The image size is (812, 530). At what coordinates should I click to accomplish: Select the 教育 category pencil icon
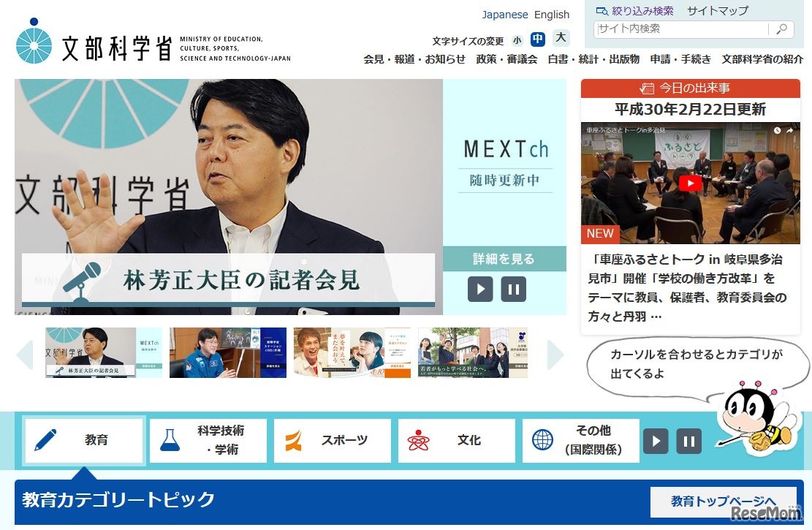pos(45,439)
